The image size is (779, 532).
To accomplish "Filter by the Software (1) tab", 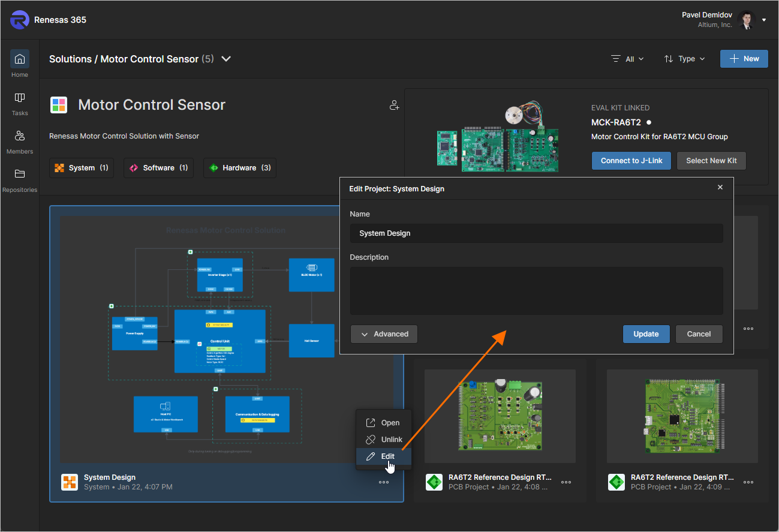I will (158, 168).
